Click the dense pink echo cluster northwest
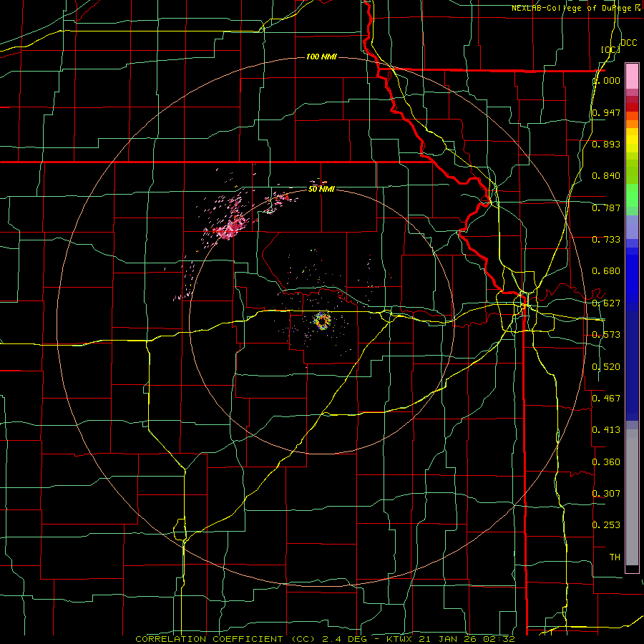The height and width of the screenshot is (644, 644). click(231, 227)
